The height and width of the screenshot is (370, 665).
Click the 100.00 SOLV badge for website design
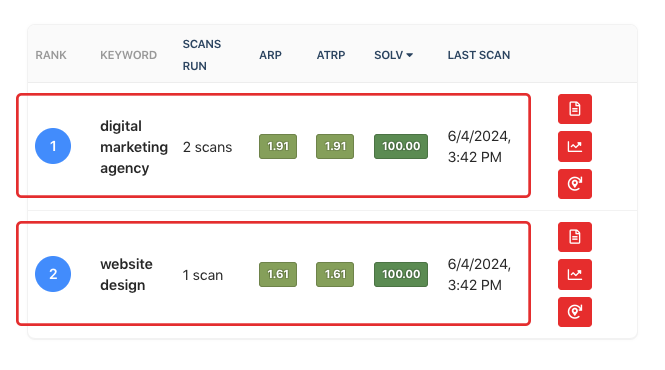pos(401,274)
